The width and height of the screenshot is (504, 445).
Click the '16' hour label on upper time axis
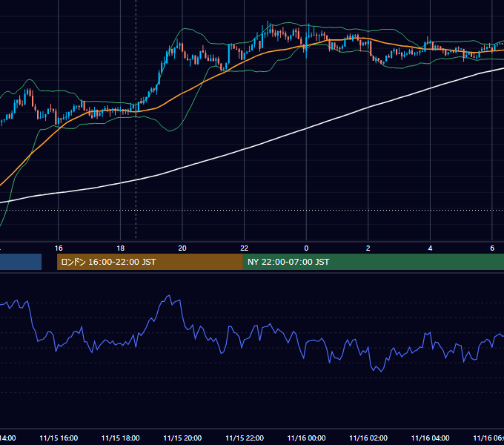pos(59,248)
